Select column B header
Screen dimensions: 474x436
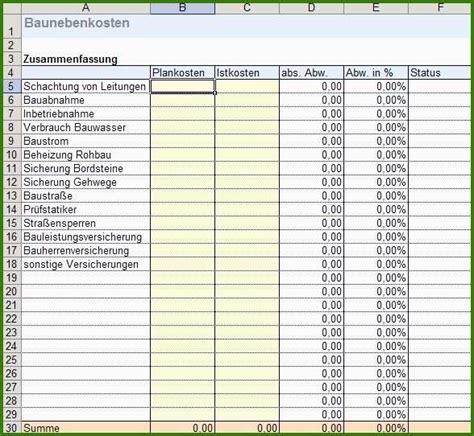coord(182,7)
